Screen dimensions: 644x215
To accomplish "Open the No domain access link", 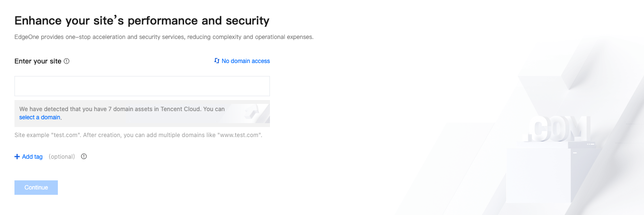I will point(245,61).
